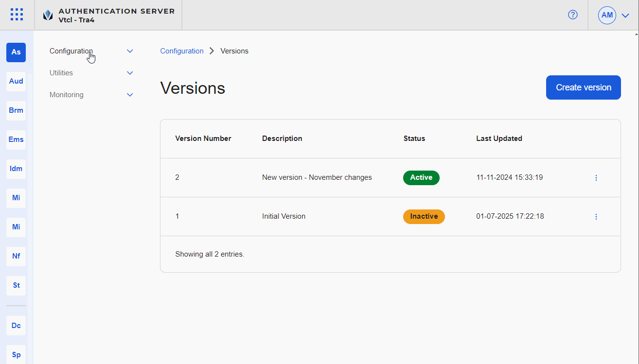Select the As module in the sidebar
Viewport: 639px width, 364px height.
(16, 52)
